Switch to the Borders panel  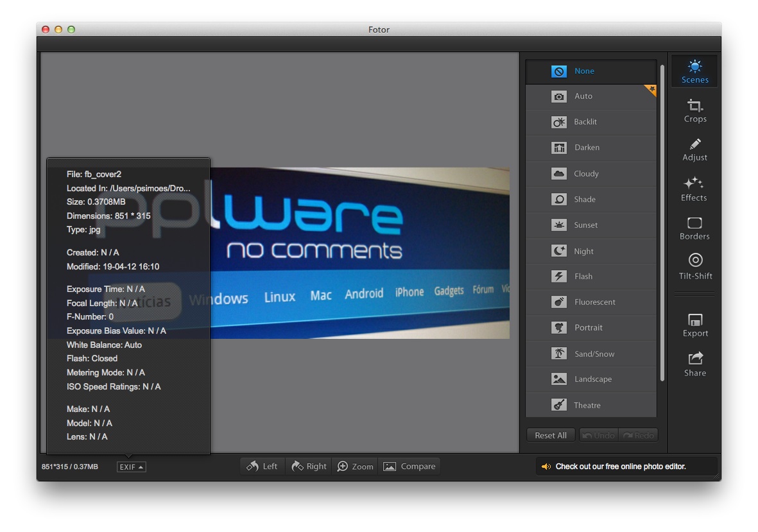[694, 228]
